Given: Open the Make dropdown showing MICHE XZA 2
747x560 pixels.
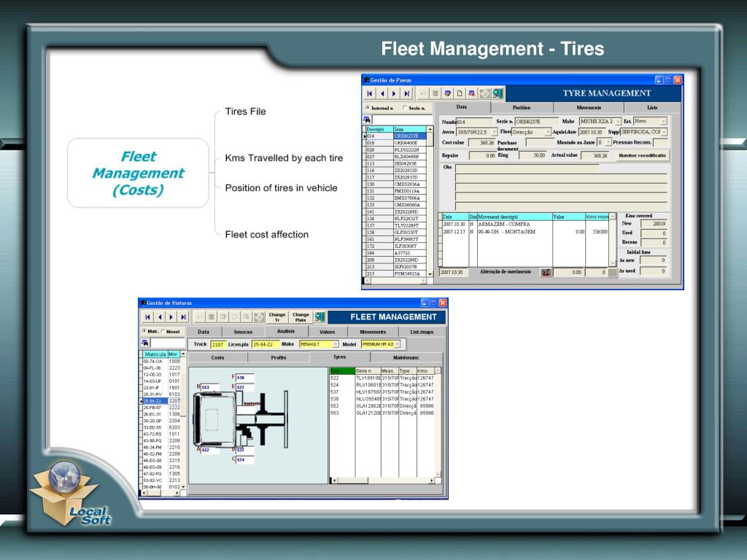Looking at the screenshot, I should coord(618,122).
